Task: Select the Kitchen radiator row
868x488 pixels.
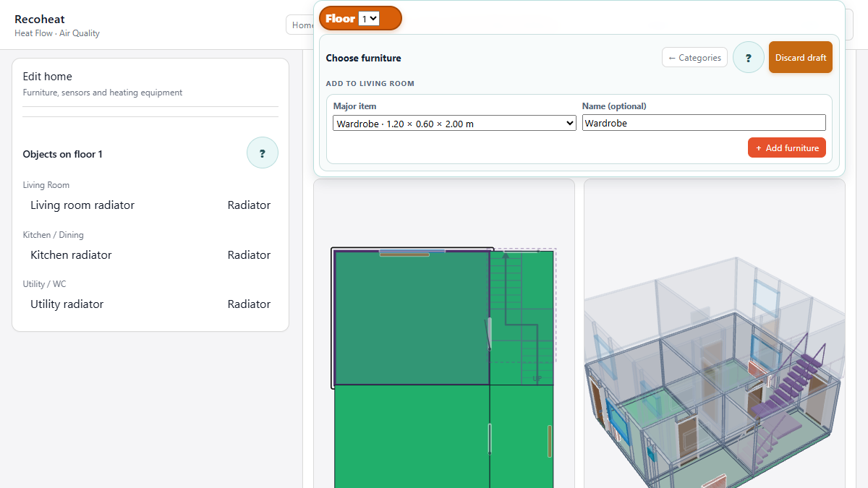Action: (x=150, y=255)
